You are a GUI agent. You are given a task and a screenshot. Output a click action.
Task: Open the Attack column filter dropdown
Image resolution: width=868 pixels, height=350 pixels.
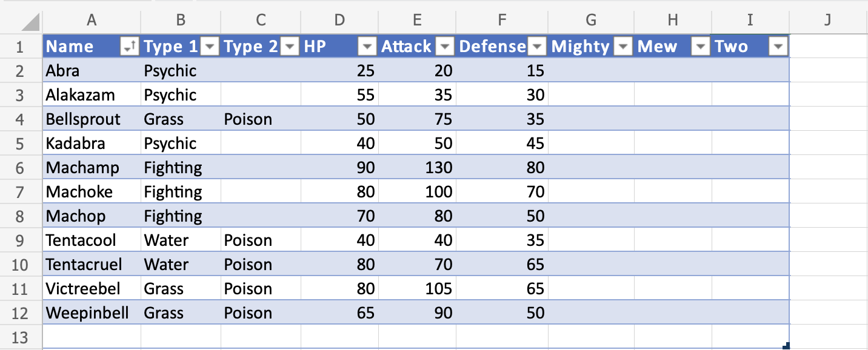tap(445, 47)
